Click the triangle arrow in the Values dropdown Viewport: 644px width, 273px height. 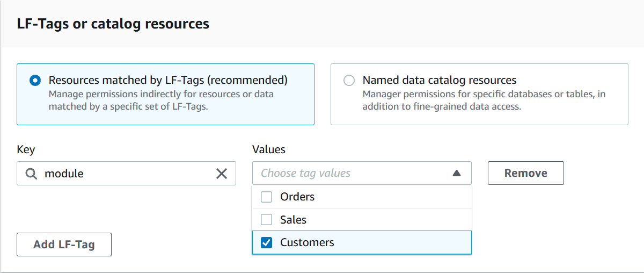pos(456,174)
